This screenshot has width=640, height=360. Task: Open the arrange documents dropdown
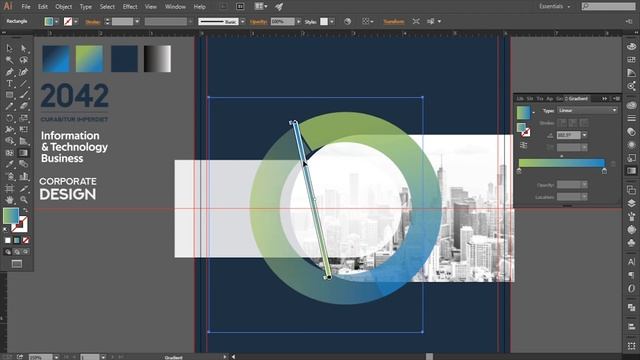[261, 7]
